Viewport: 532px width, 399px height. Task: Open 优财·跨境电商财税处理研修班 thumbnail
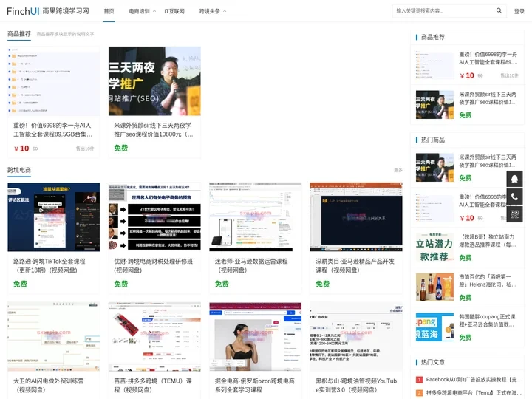tap(154, 217)
